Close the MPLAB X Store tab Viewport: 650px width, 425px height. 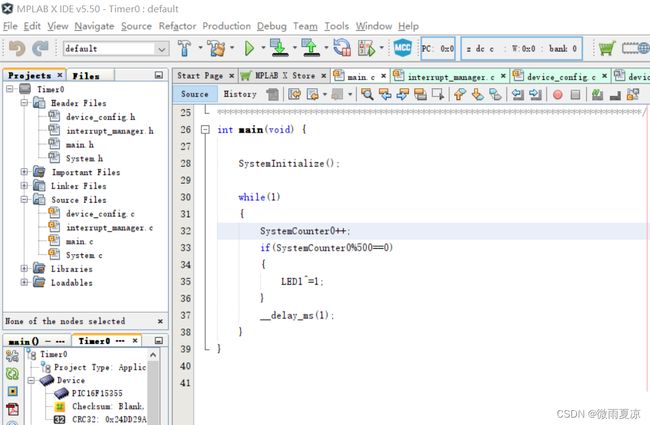(324, 76)
